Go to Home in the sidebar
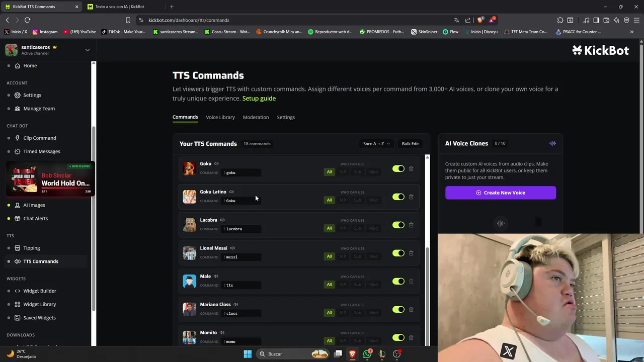The image size is (644, 362). coord(30,66)
